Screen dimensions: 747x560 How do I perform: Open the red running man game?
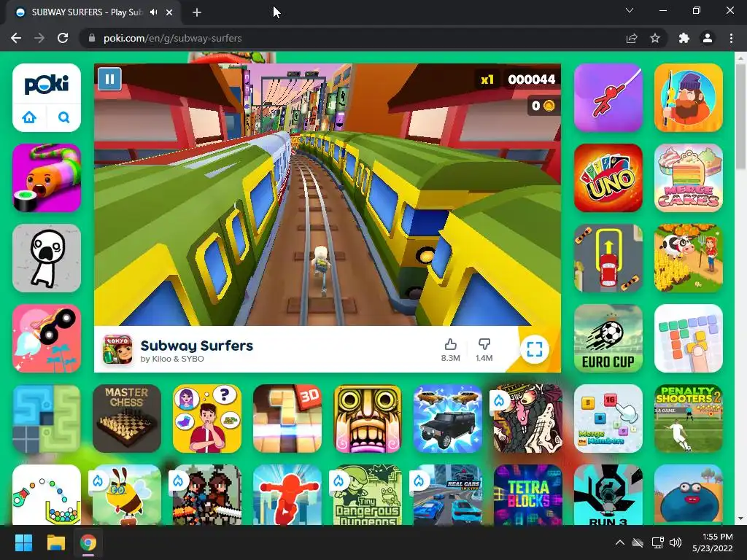[x=287, y=495]
